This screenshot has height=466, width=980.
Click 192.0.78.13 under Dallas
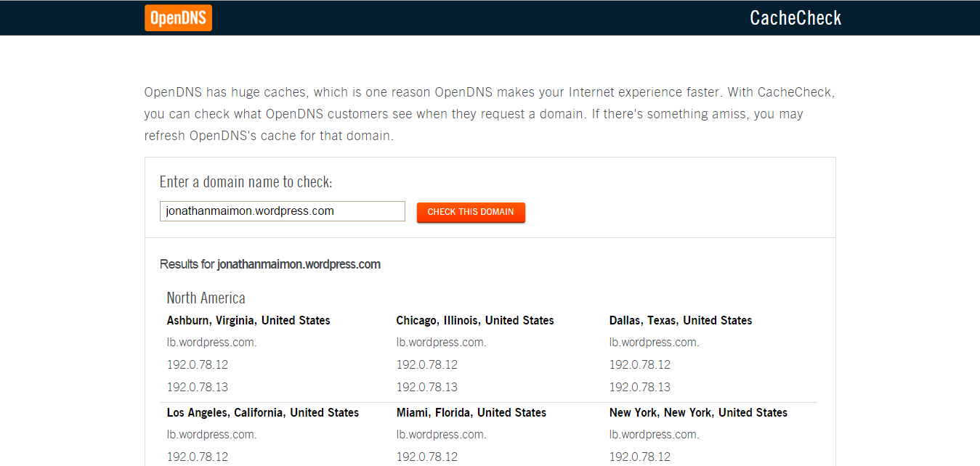[640, 388]
